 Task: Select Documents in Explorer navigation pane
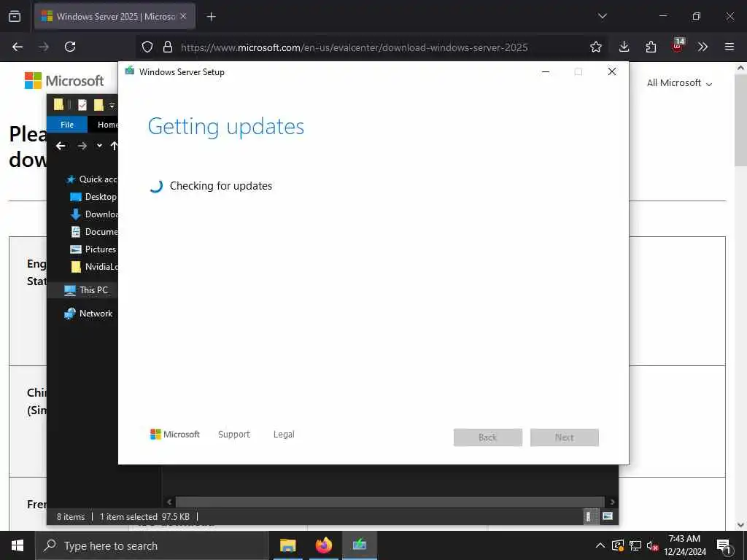tap(94, 231)
